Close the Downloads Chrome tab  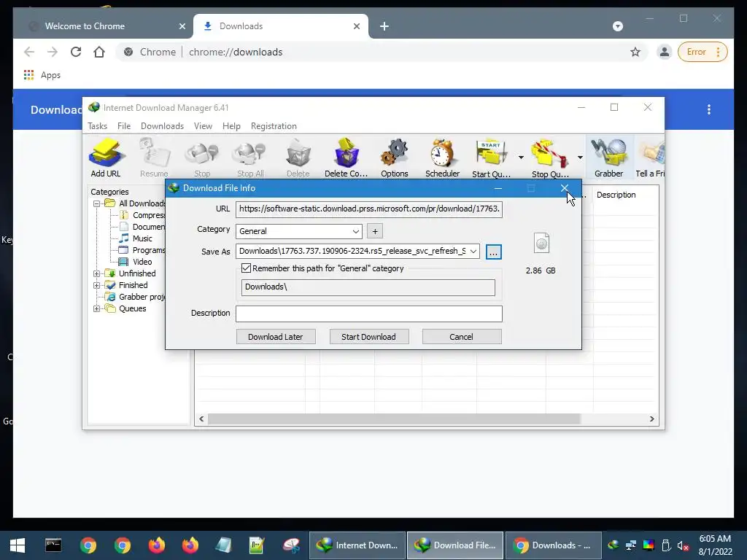356,26
